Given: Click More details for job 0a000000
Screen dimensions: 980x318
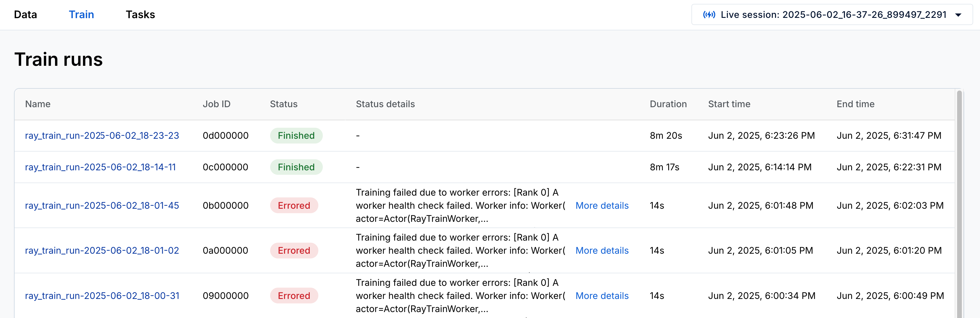Looking at the screenshot, I should [x=602, y=251].
